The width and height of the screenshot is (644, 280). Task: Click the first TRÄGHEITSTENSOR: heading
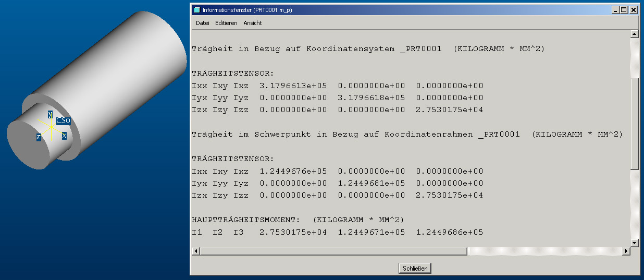pos(232,74)
